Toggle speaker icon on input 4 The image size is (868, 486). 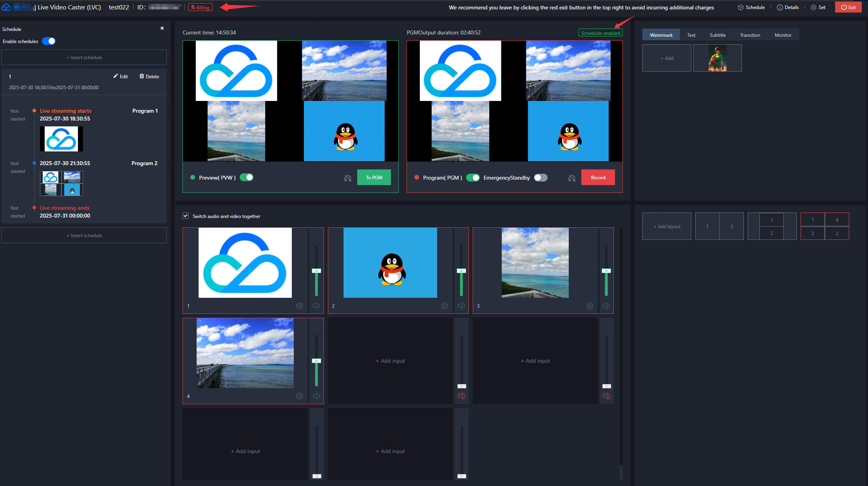[316, 396]
